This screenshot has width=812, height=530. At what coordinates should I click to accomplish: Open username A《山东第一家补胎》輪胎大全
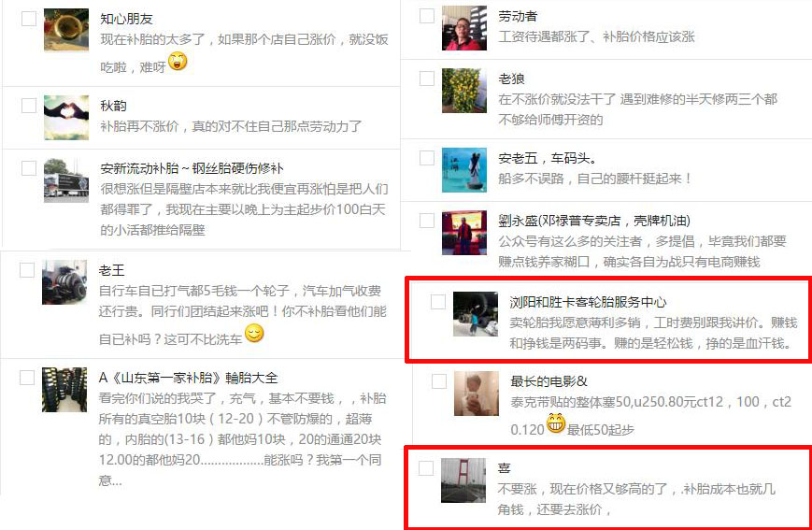coord(189,378)
